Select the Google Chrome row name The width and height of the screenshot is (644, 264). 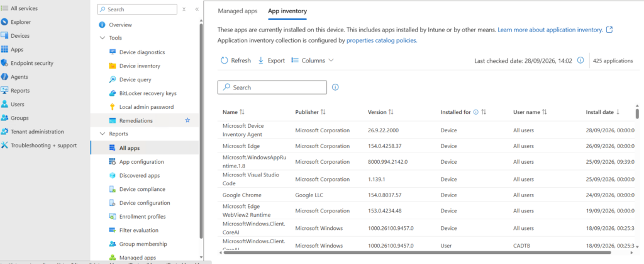[x=242, y=195]
